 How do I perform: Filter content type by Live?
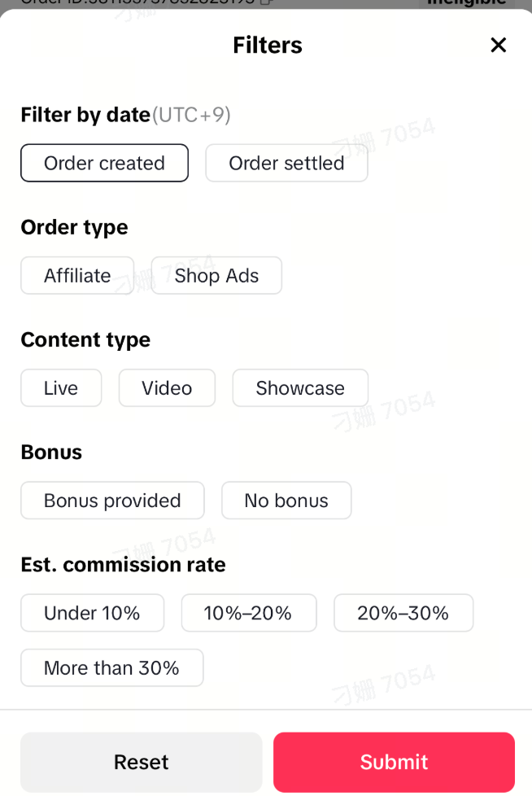(61, 387)
